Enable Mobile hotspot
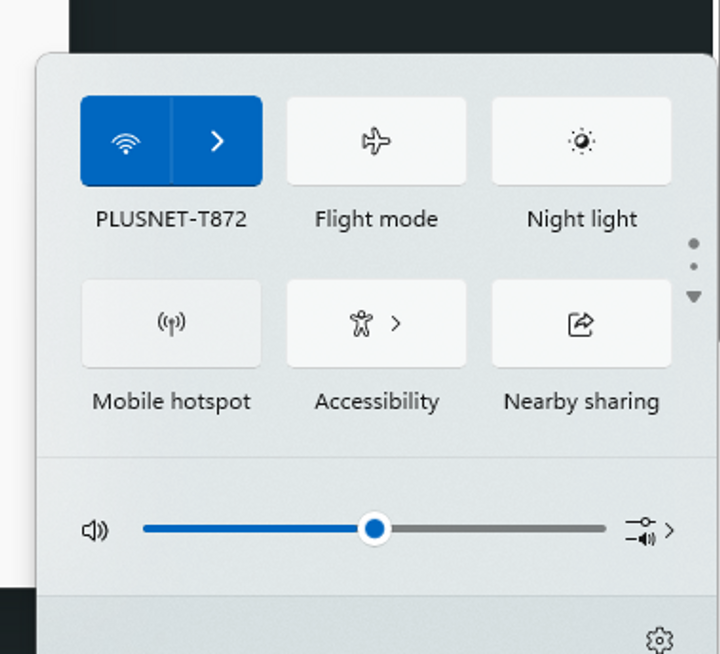Image resolution: width=720 pixels, height=654 pixels. 171,324
